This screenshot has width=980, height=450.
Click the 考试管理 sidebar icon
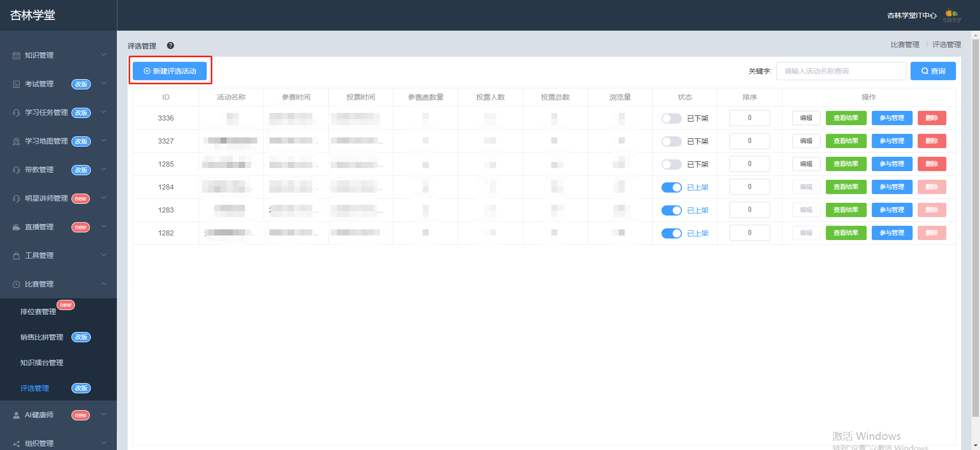16,84
